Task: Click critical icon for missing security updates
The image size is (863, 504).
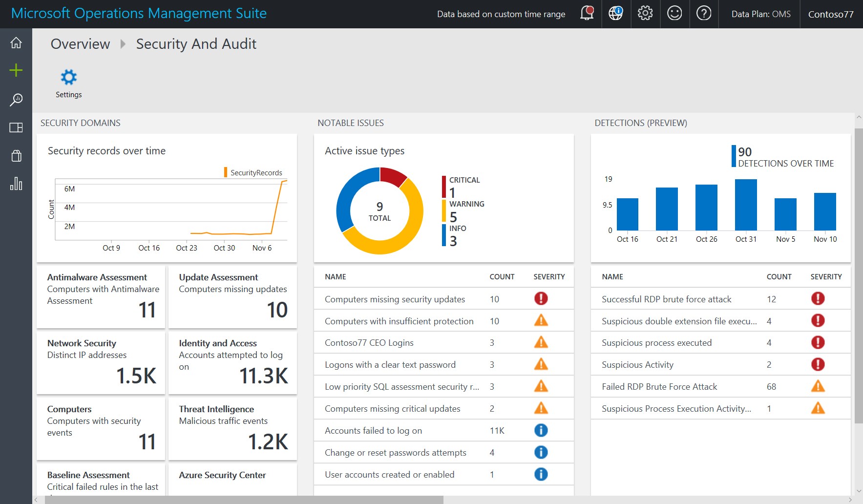Action: [541, 298]
